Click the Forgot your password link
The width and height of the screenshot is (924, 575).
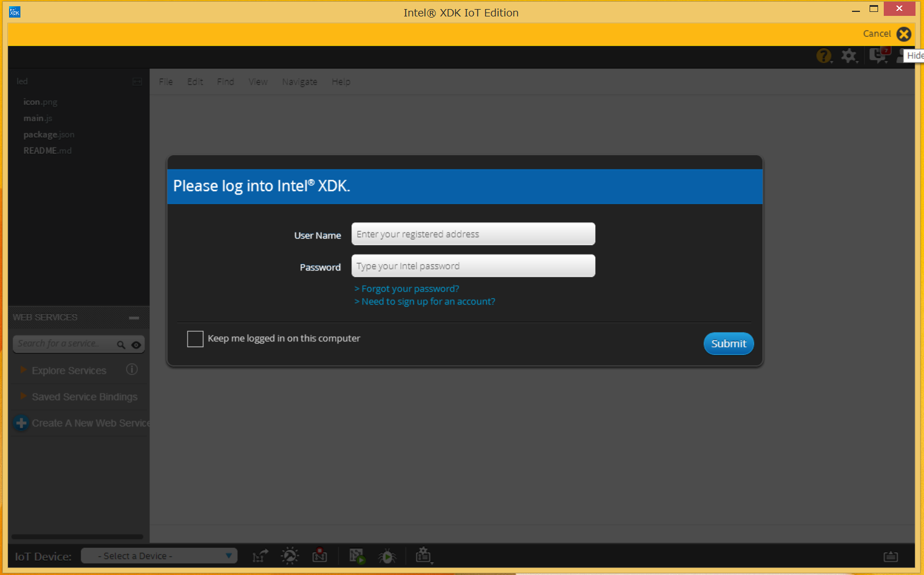pyautogui.click(x=406, y=289)
